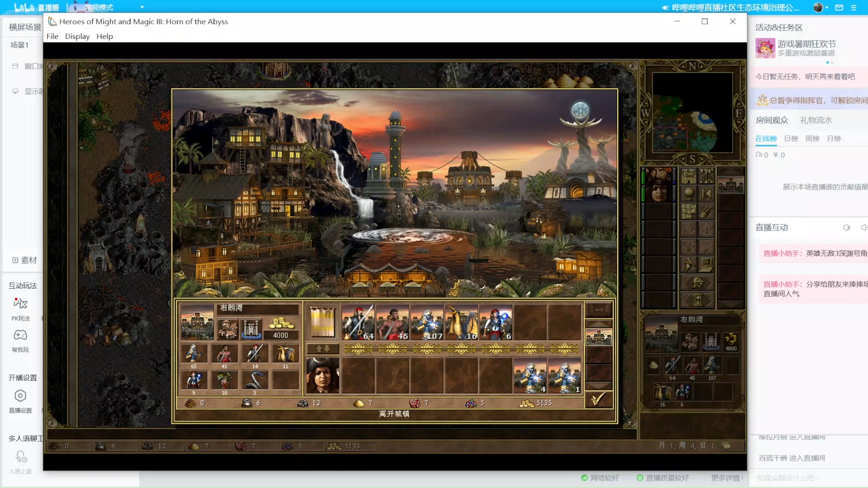This screenshot has height=488, width=868.
Task: Switch to 周榜 tab
Action: (x=812, y=139)
